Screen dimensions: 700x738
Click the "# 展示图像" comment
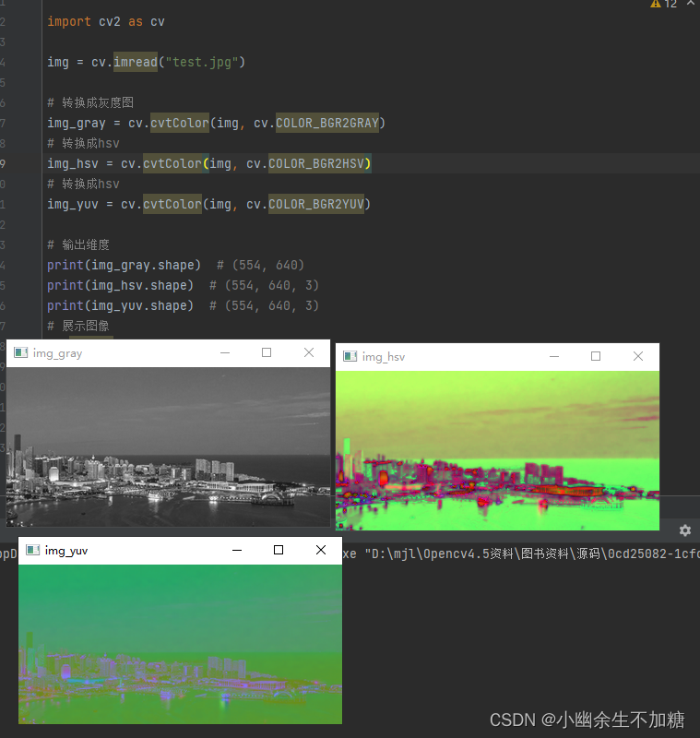point(78,326)
